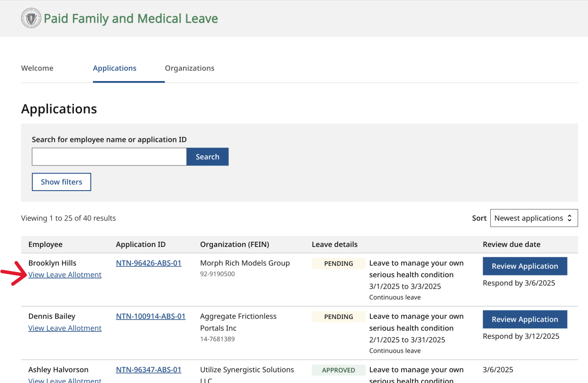Viewport: 588px width, 383px height.
Task: Review Application due 3/12/2025
Action: tap(525, 319)
